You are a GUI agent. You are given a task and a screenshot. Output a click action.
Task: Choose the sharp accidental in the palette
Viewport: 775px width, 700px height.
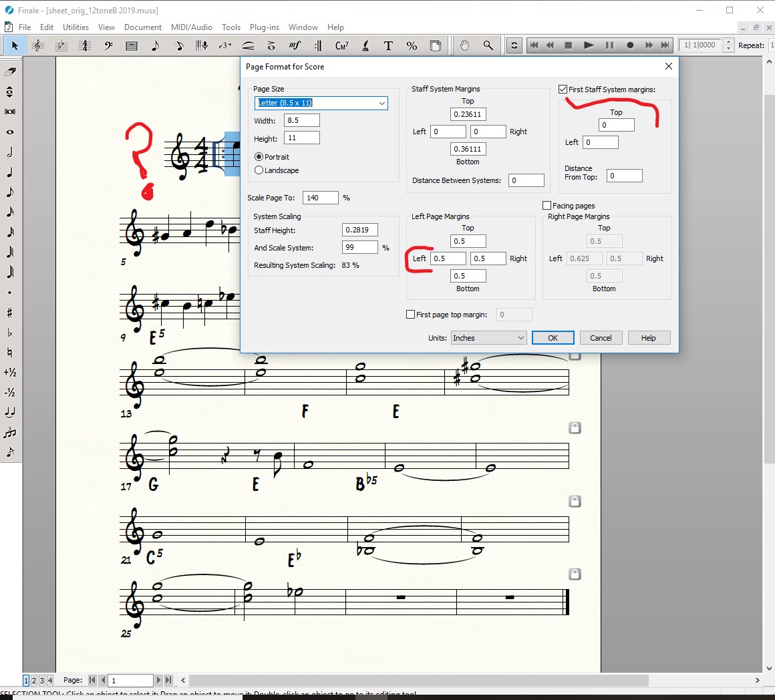pos(10,313)
